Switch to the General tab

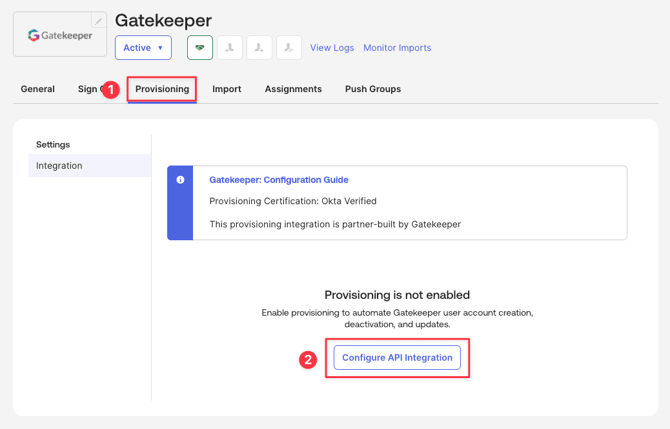38,89
